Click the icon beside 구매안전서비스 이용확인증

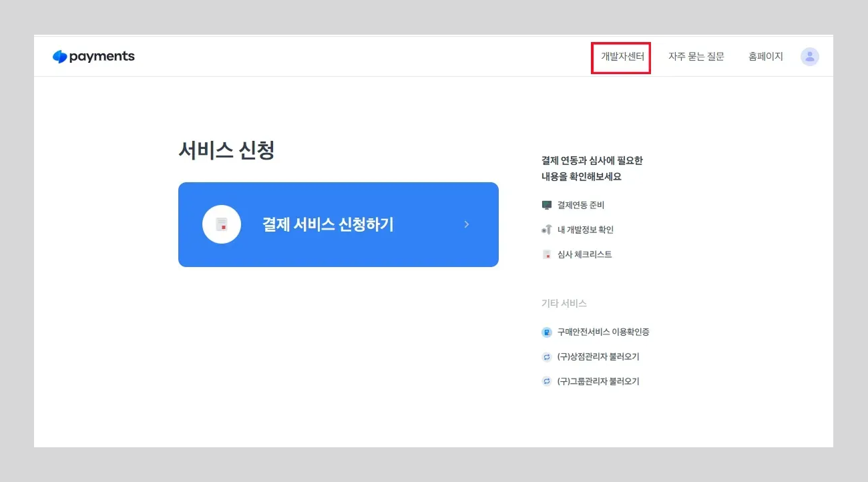pyautogui.click(x=547, y=332)
